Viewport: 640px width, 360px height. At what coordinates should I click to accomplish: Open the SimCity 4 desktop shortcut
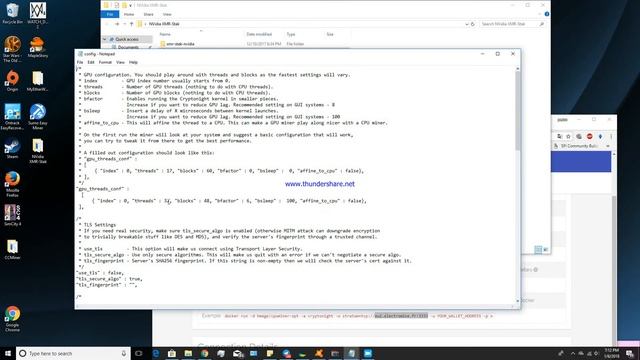pos(12,215)
